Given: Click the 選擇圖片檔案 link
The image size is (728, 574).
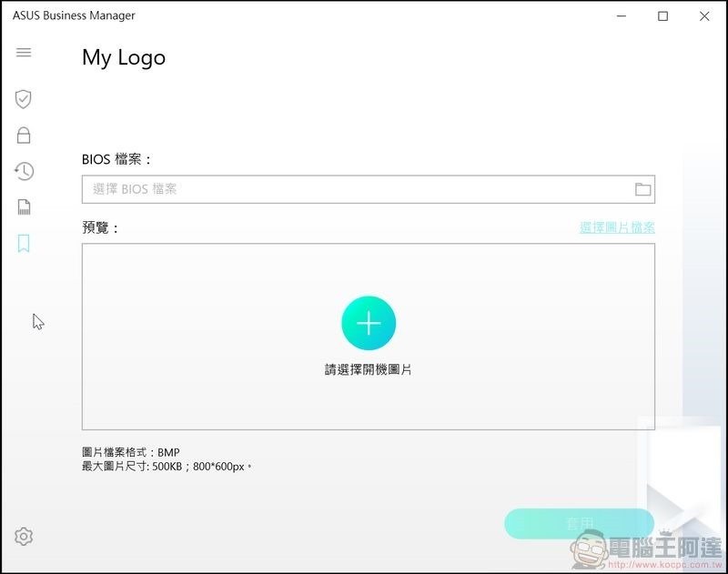Looking at the screenshot, I should (x=615, y=227).
